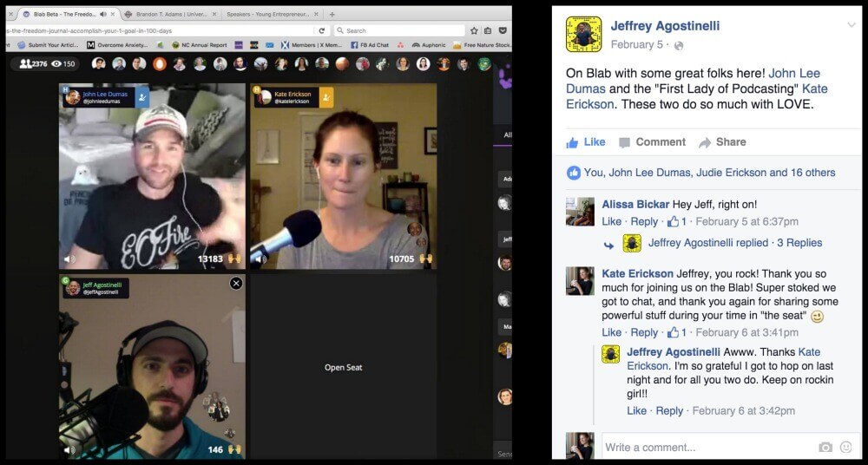The width and height of the screenshot is (868, 465).
Task: Click the eye icon showing 150 viewers
Action: pos(56,63)
